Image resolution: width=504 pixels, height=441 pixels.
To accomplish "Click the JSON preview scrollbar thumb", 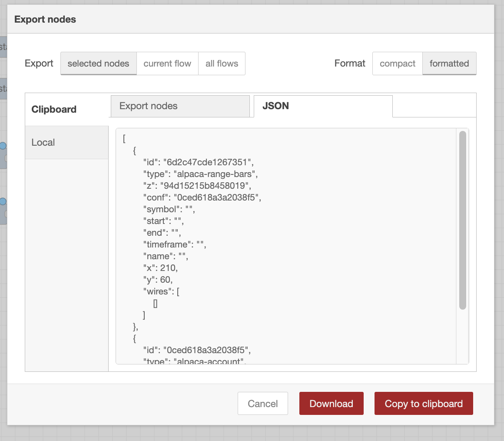I will [462, 220].
